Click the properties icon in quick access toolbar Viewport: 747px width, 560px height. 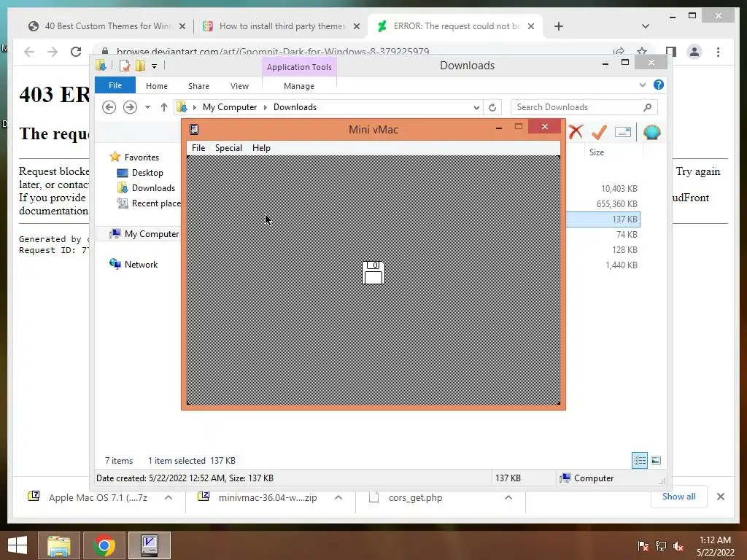pyautogui.click(x=125, y=66)
